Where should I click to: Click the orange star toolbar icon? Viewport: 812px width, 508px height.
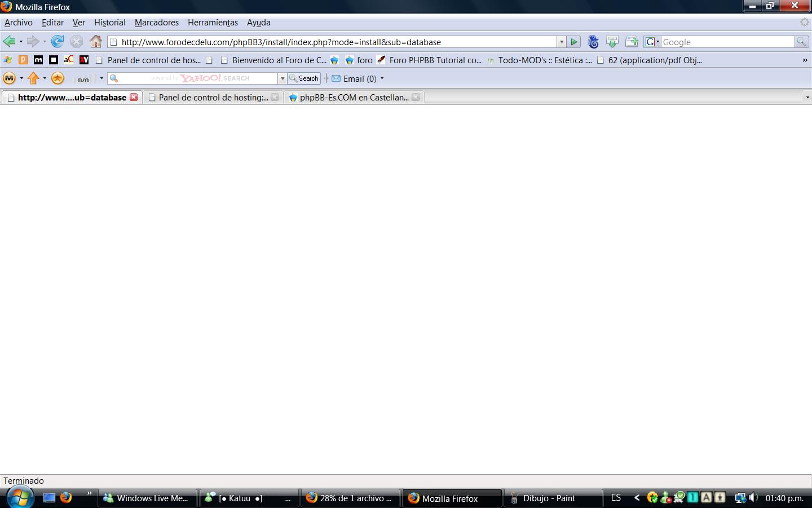pos(58,78)
